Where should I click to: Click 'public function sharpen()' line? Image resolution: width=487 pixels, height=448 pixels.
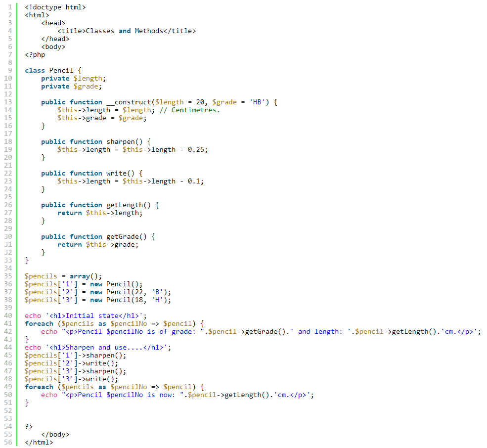click(x=96, y=142)
